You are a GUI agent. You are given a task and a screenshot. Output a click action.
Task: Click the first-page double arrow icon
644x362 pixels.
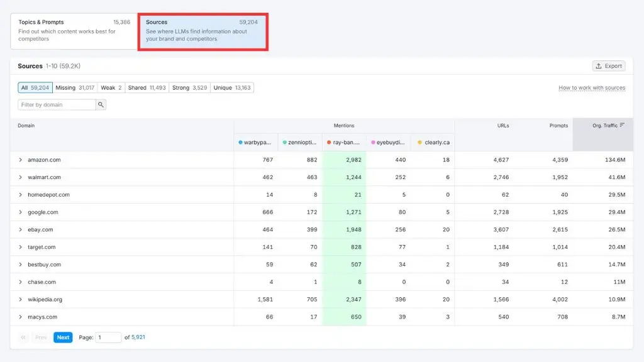point(23,337)
